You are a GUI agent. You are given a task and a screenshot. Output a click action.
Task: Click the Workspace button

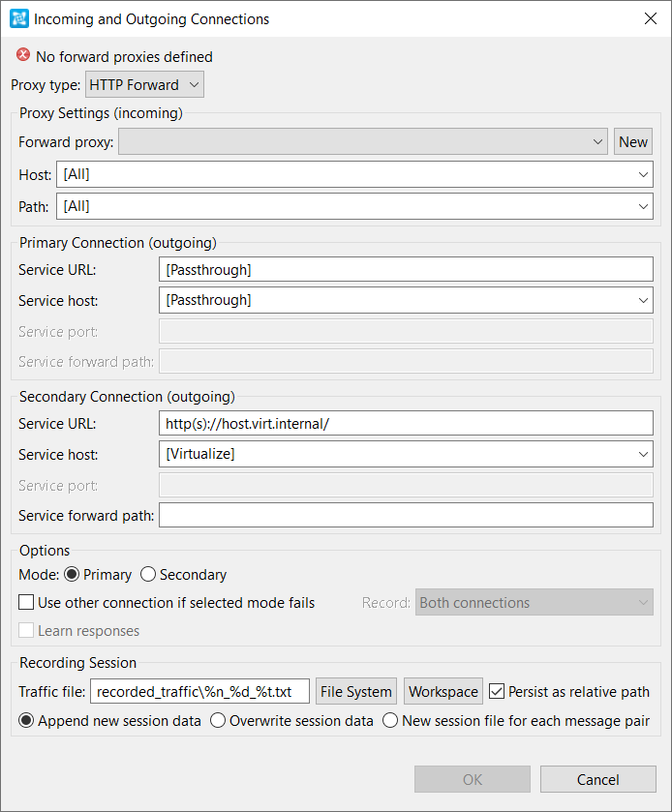coord(443,691)
